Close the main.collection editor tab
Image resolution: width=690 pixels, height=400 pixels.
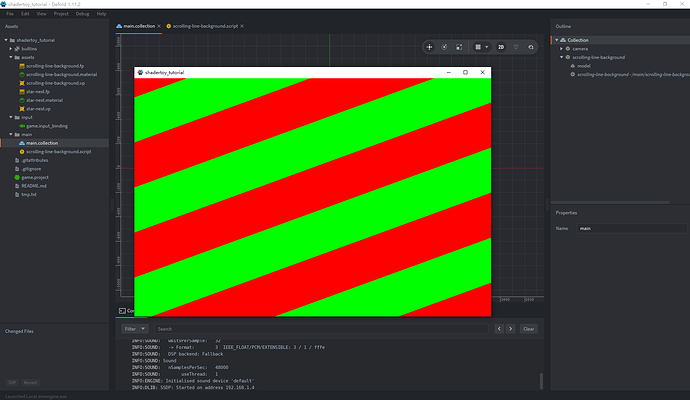pos(159,24)
